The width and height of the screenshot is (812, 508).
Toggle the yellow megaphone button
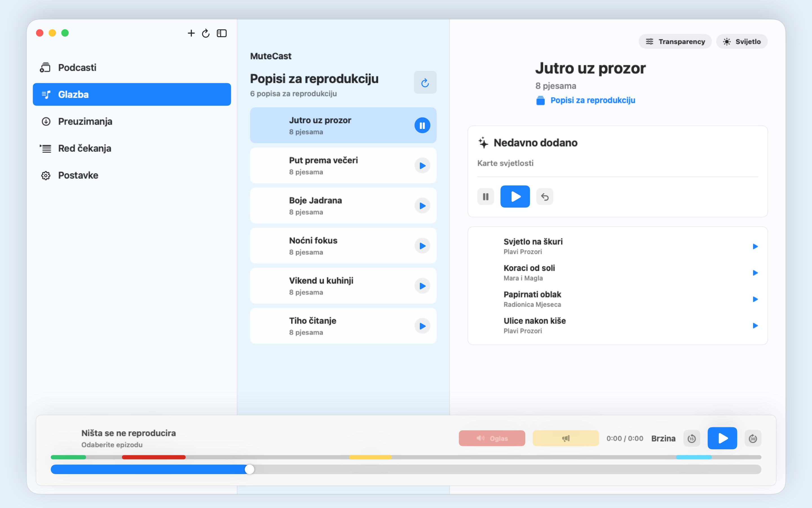pyautogui.click(x=566, y=438)
